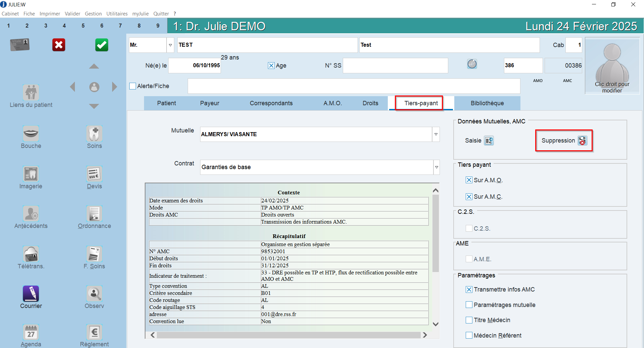644x348 pixels.
Task: Open the Mutuelle dropdown list
Action: (436, 134)
